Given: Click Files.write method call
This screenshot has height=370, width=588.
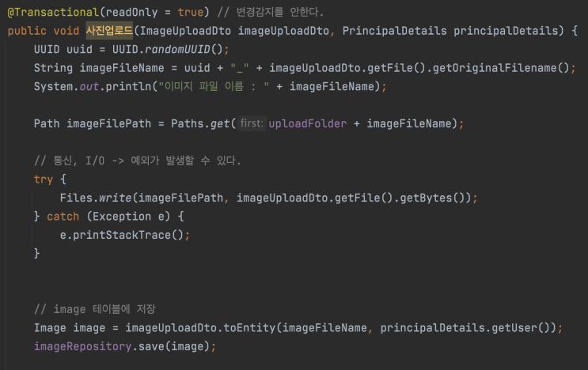Looking at the screenshot, I should pyautogui.click(x=96, y=198).
